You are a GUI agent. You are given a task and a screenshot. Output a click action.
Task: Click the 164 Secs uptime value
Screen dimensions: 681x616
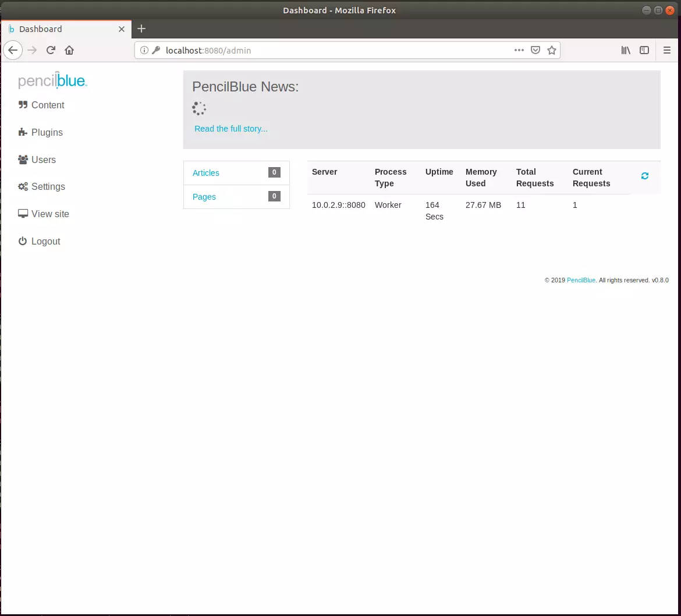pyautogui.click(x=434, y=211)
